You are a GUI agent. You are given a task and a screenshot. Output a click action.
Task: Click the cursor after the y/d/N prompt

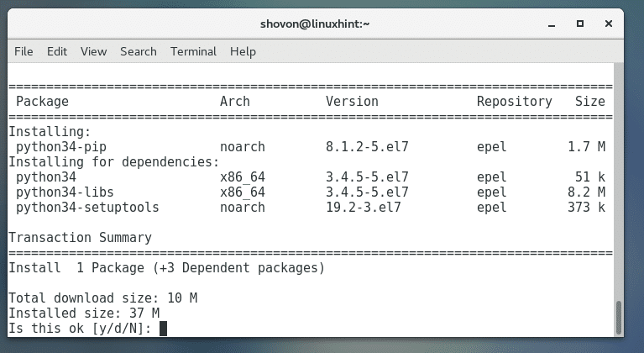163,328
